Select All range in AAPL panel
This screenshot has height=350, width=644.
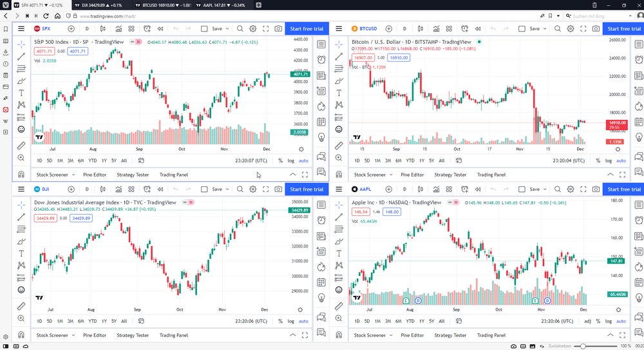tap(442, 321)
